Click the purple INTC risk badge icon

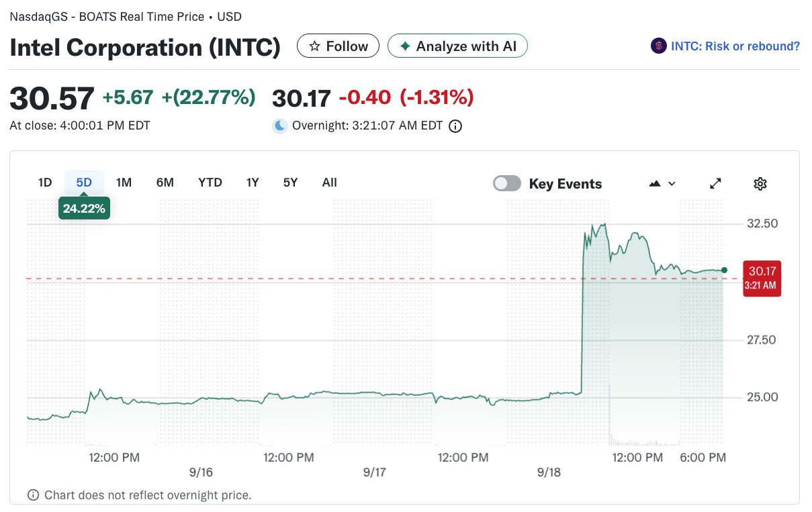point(659,46)
